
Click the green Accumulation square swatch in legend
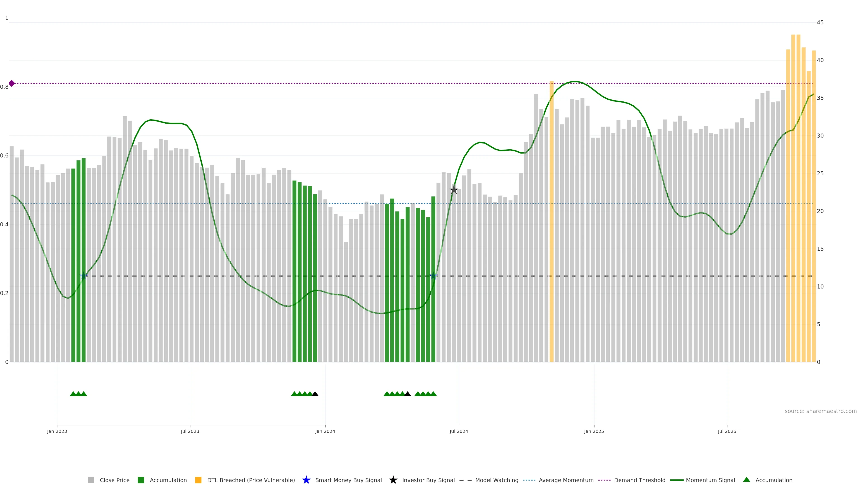(141, 480)
